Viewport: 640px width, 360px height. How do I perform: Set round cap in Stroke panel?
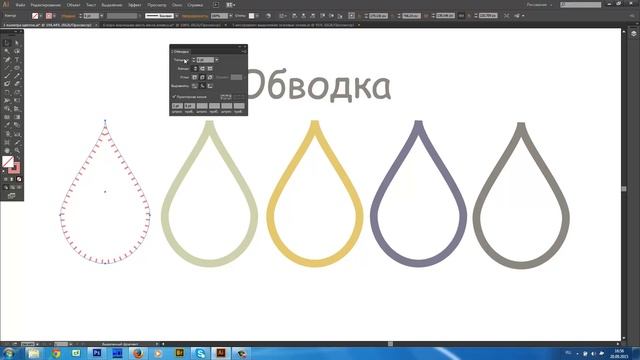(202, 69)
